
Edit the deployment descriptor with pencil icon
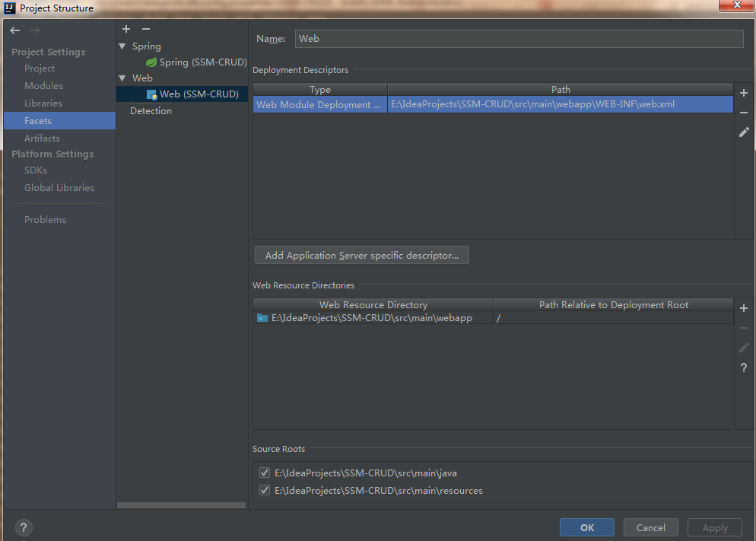point(744,132)
